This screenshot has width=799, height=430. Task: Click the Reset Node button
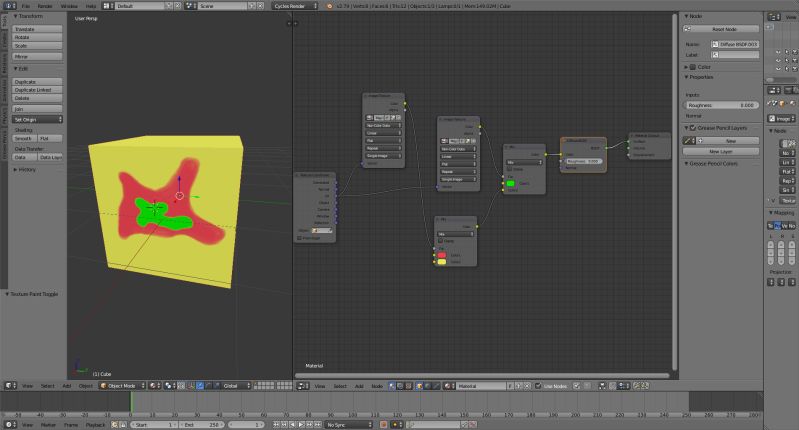pos(721,29)
